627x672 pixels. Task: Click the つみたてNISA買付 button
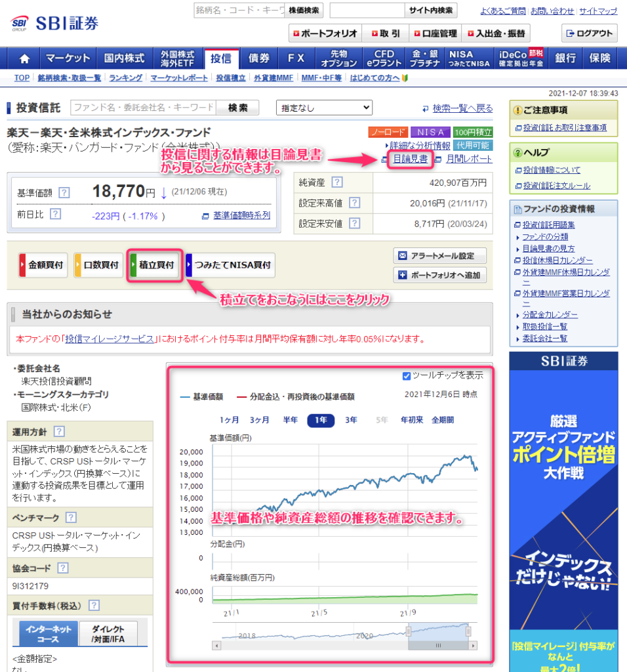tap(230, 265)
